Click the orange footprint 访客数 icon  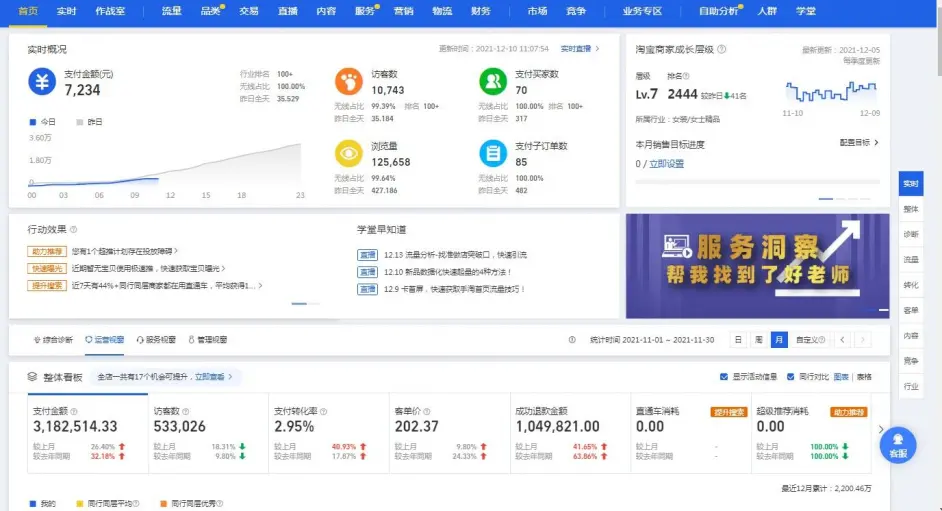348,81
